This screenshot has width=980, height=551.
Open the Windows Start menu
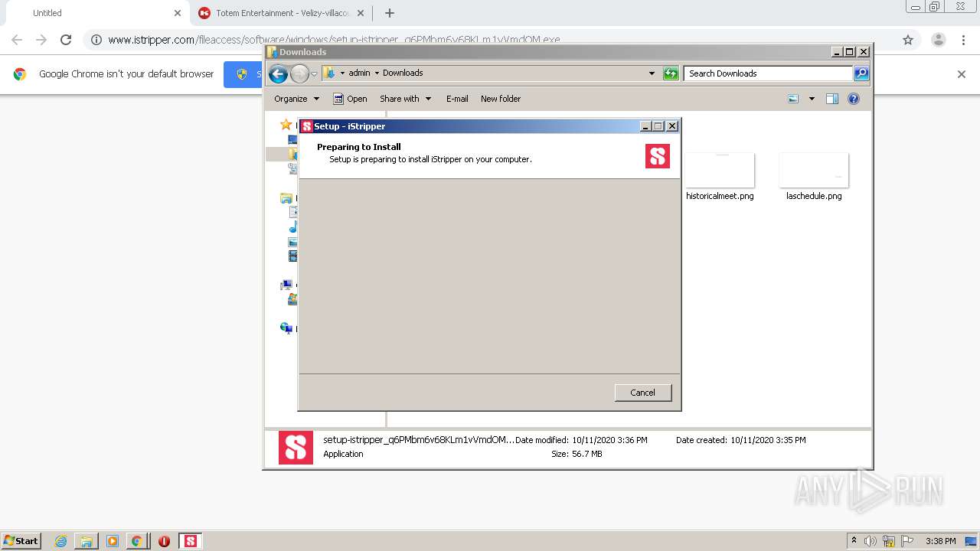(21, 540)
